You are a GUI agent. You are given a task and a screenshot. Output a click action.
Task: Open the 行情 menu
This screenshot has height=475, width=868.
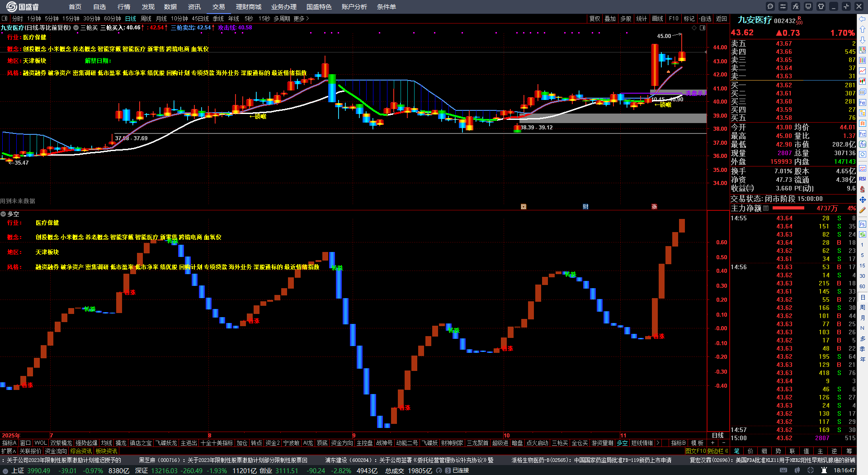pyautogui.click(x=124, y=7)
